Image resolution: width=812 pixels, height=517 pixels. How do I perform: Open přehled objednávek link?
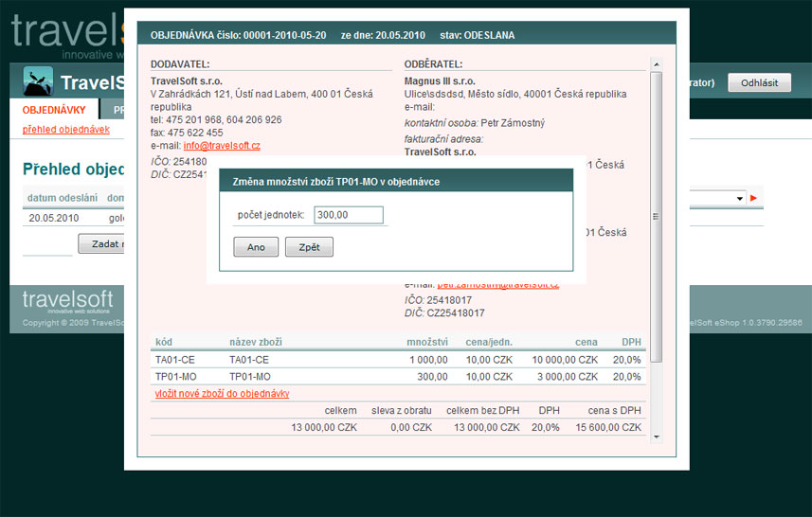65,130
